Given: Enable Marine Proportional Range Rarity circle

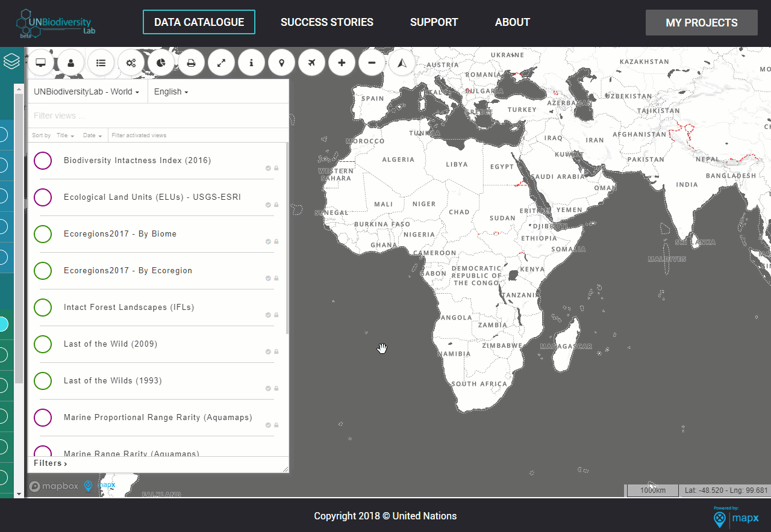Looking at the screenshot, I should click(x=43, y=418).
